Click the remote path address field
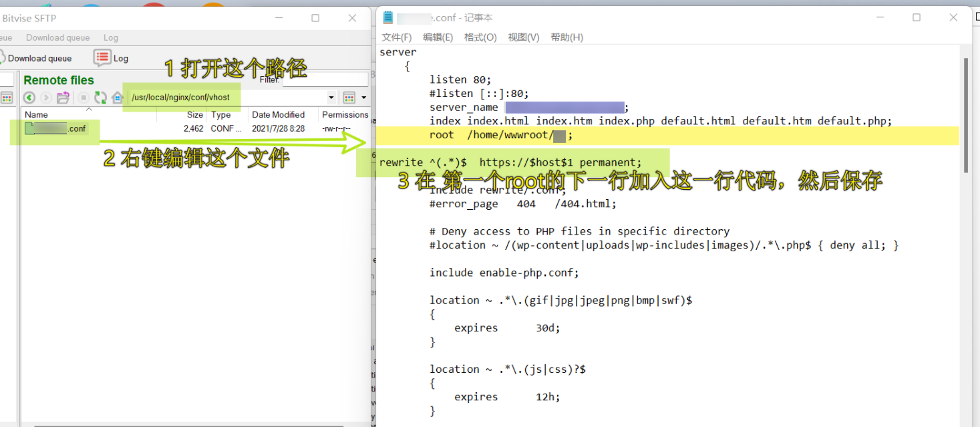980x427 pixels. (227, 98)
